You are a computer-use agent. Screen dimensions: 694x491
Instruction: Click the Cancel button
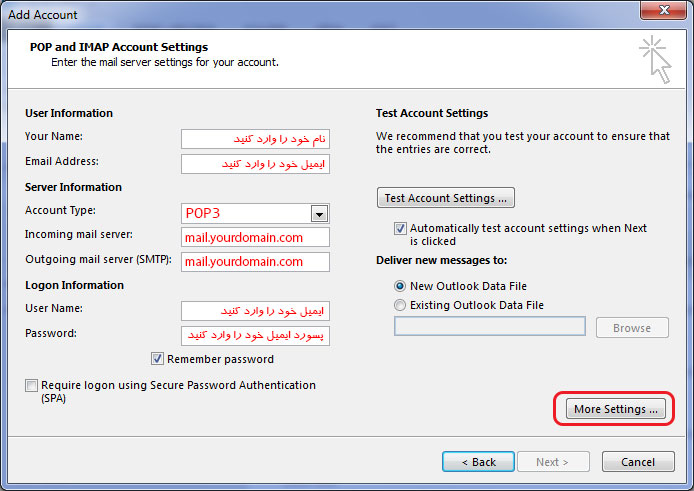pyautogui.click(x=638, y=462)
